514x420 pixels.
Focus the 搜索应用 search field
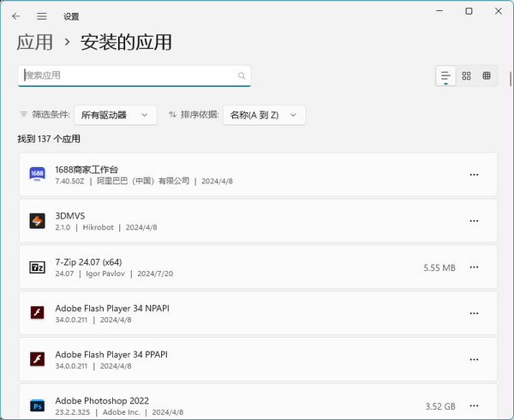coord(134,76)
